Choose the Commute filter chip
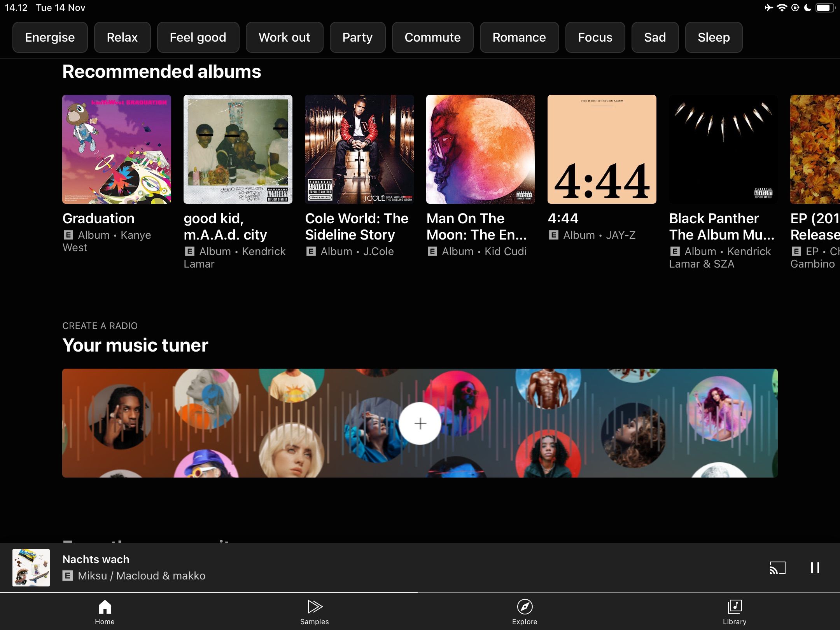This screenshot has height=630, width=840. coord(432,37)
